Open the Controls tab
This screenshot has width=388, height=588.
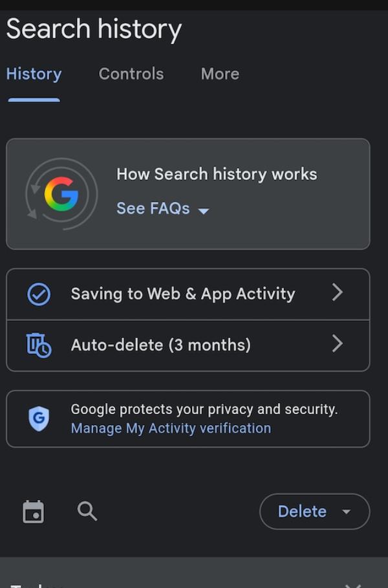131,74
